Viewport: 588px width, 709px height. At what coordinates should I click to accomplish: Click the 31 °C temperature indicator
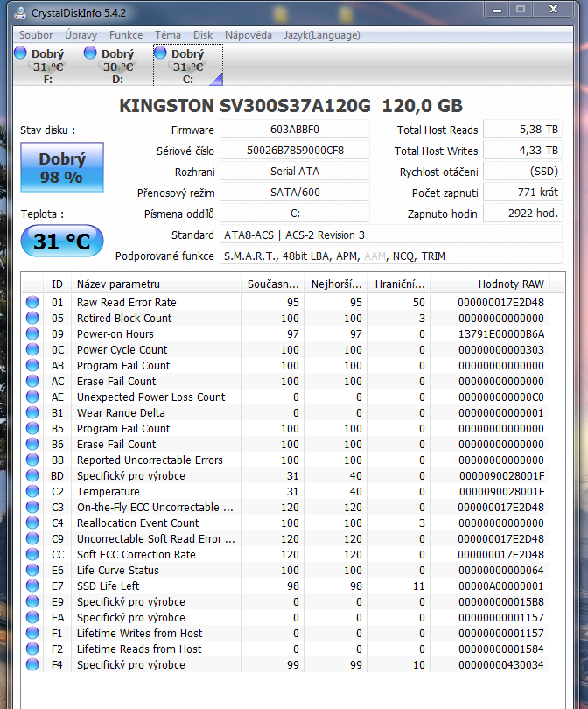click(x=62, y=241)
